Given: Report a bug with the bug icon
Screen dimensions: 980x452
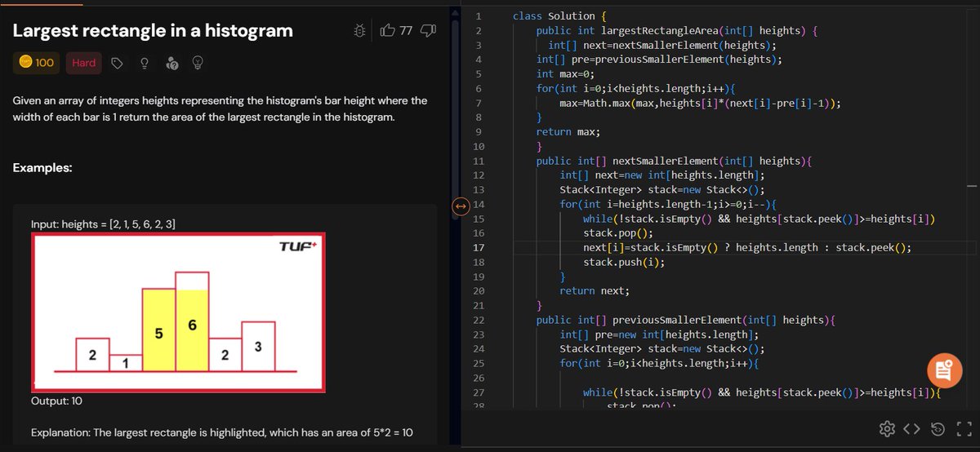Looking at the screenshot, I should coord(359,30).
